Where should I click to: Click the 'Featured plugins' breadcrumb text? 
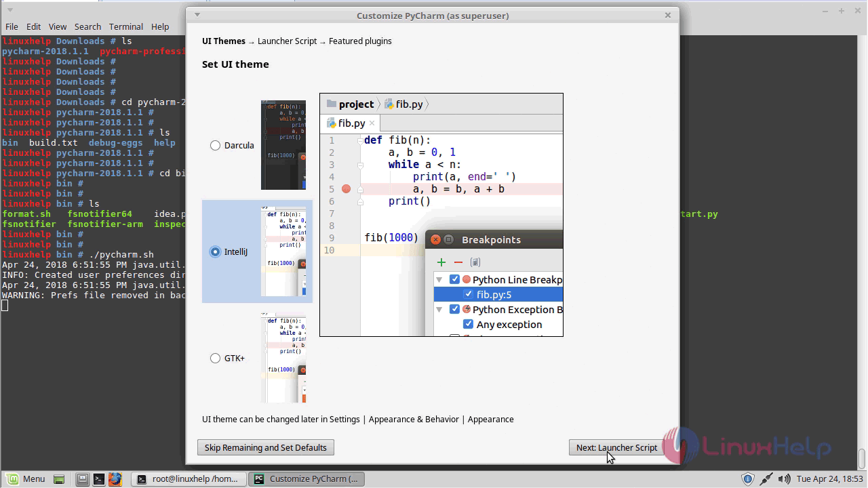coord(360,41)
